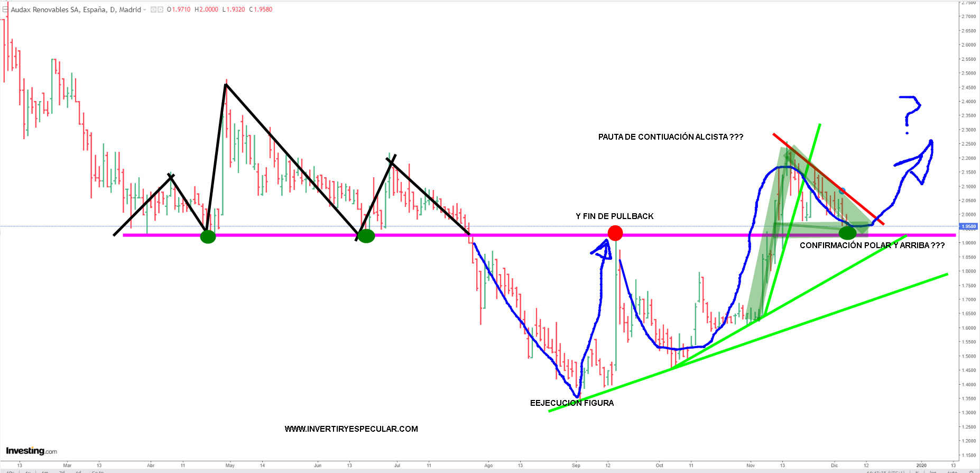Select the middle green ellipse on the magenta line
The height and width of the screenshot is (473, 980).
click(x=366, y=236)
